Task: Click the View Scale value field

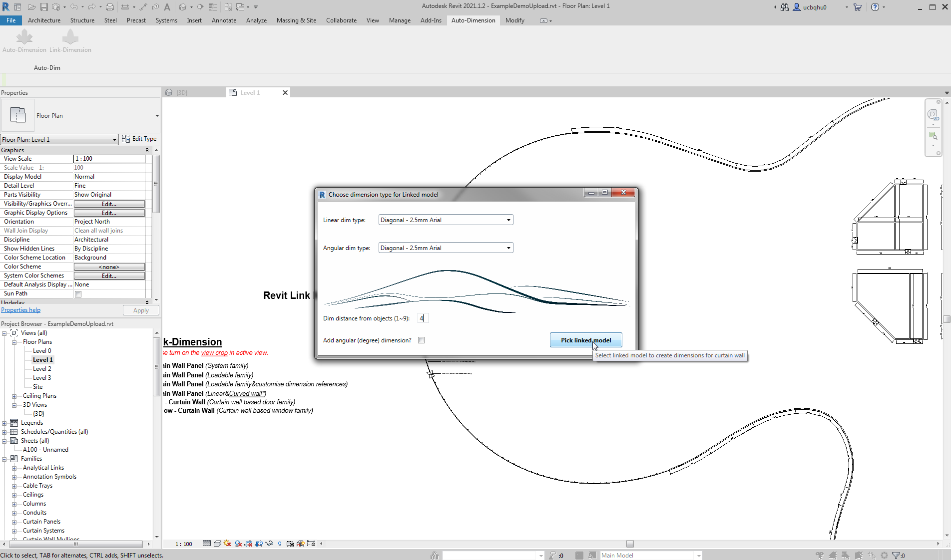Action: (109, 159)
